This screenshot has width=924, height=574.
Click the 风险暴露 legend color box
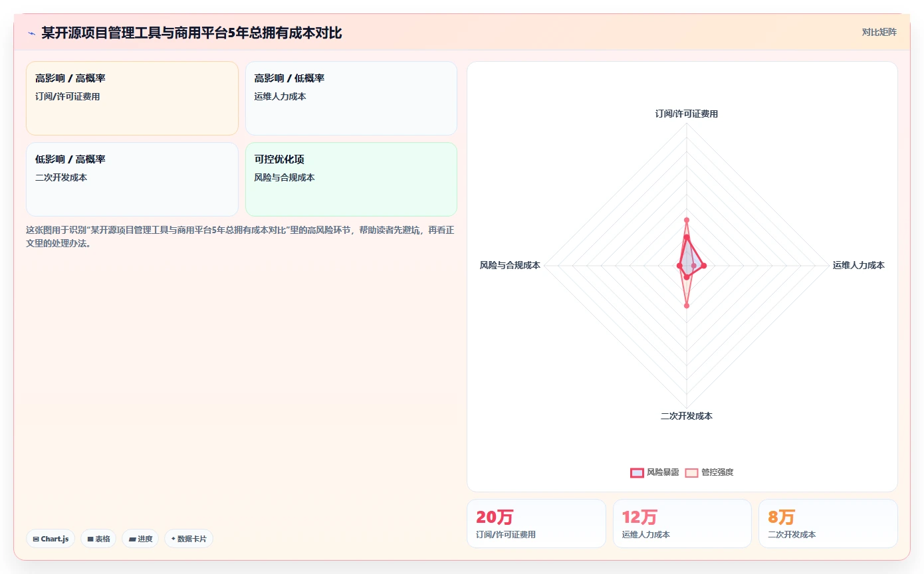point(637,472)
